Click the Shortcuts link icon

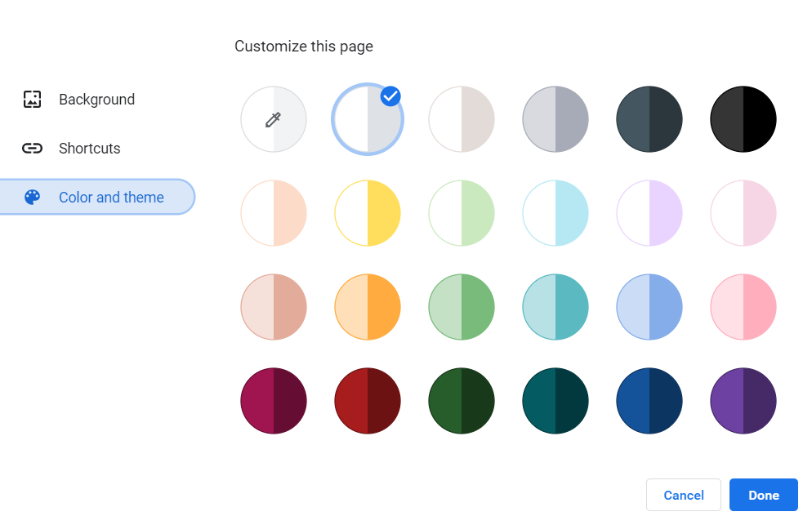31,148
